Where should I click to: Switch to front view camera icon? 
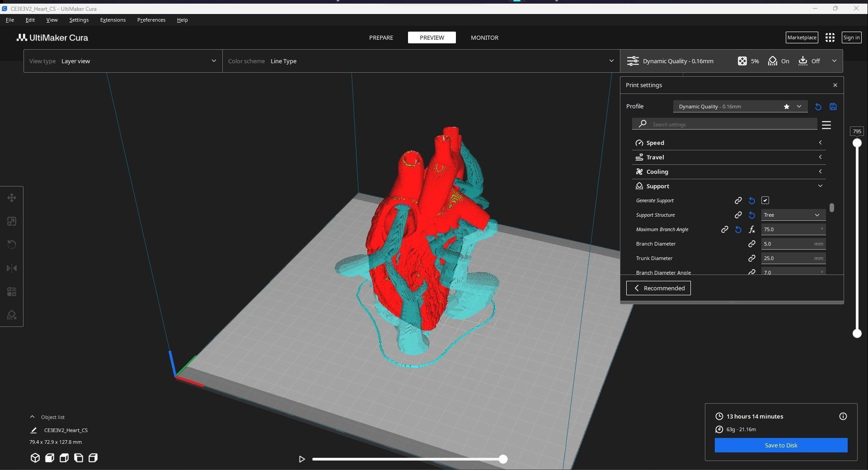pyautogui.click(x=50, y=458)
